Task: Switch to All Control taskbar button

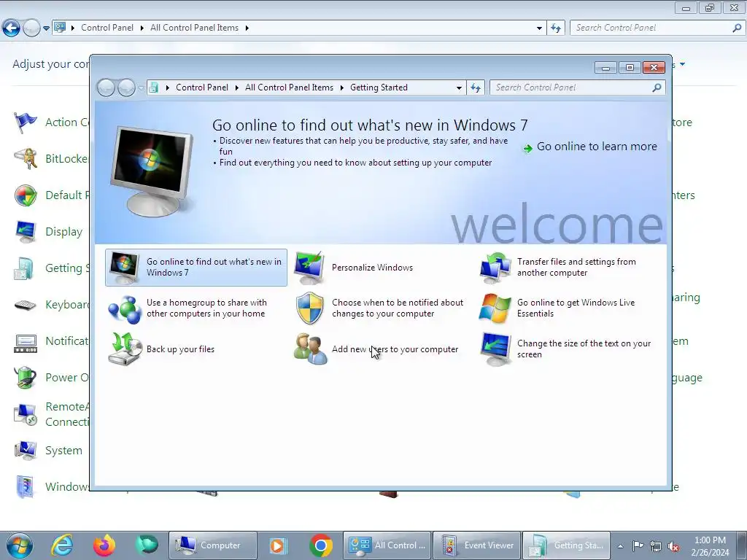Action: [x=387, y=545]
